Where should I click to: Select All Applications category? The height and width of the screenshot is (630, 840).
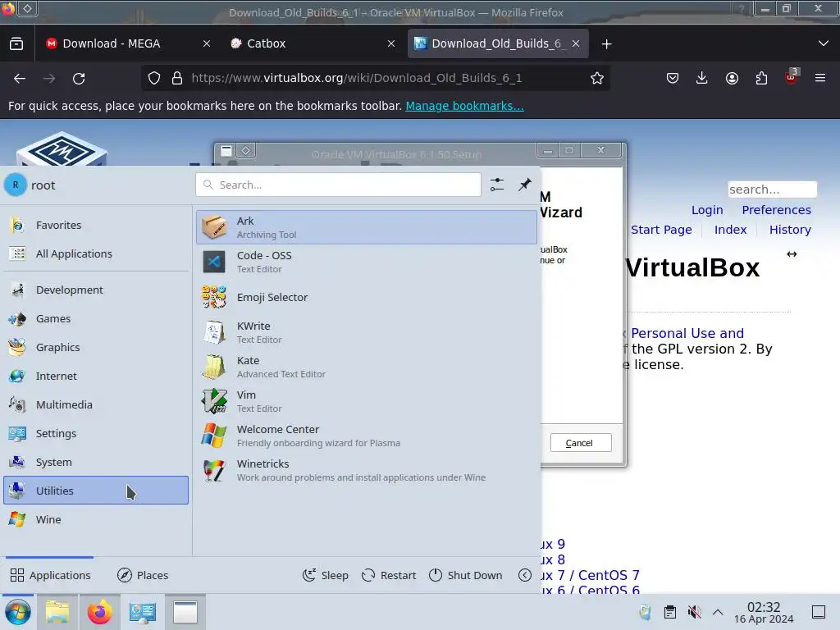click(96, 254)
